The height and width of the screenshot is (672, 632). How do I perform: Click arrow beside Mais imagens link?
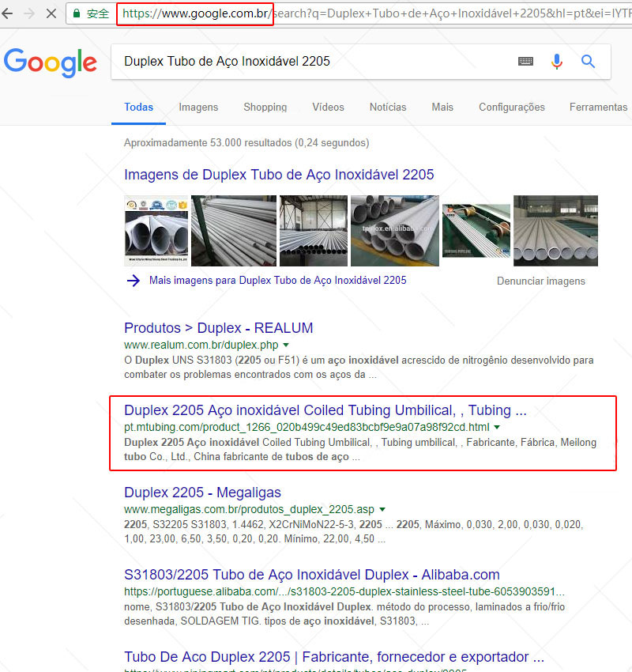pyautogui.click(x=134, y=280)
